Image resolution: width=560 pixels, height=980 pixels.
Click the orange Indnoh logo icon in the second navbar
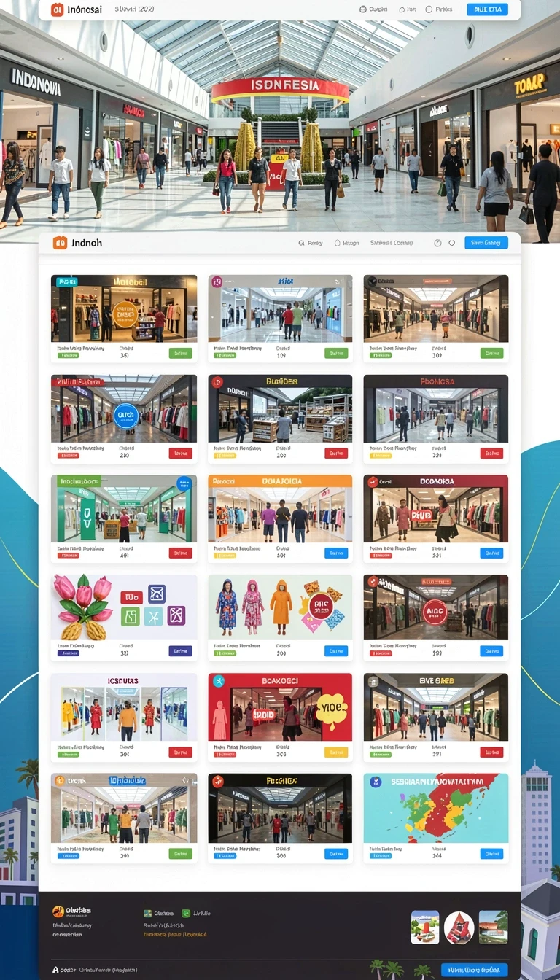(x=60, y=243)
